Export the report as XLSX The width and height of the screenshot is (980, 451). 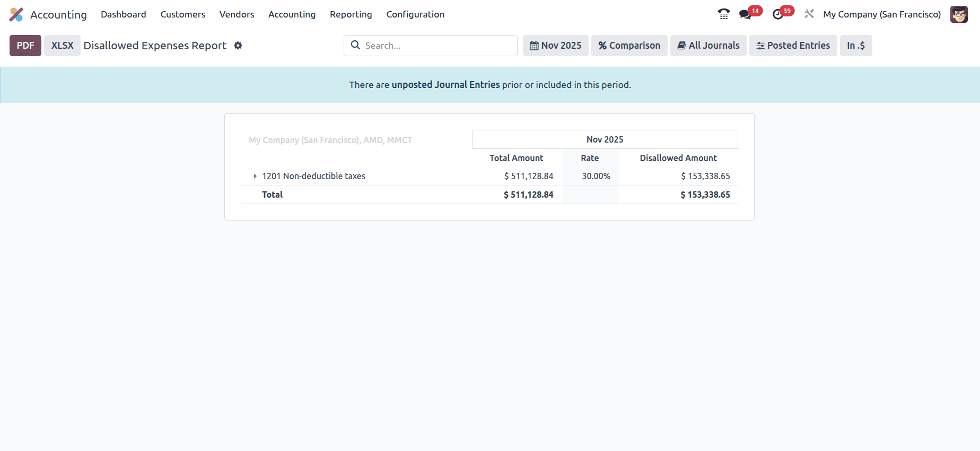pos(62,46)
